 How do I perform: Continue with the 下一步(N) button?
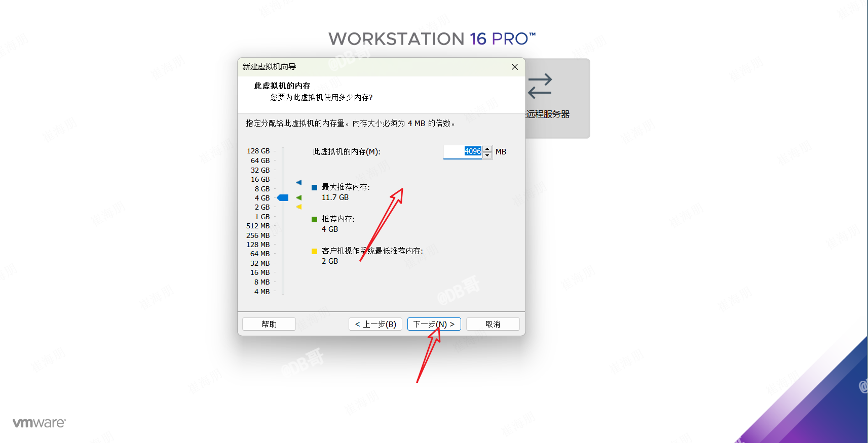coord(434,324)
